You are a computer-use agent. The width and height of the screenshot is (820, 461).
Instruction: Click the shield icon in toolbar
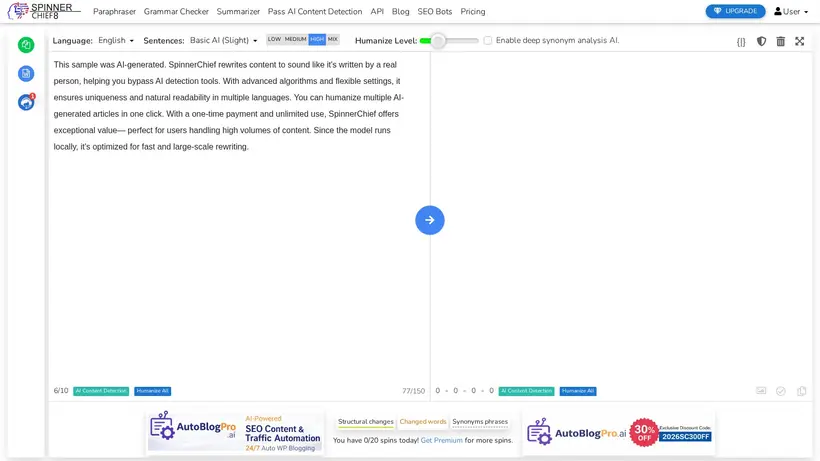[x=761, y=41]
